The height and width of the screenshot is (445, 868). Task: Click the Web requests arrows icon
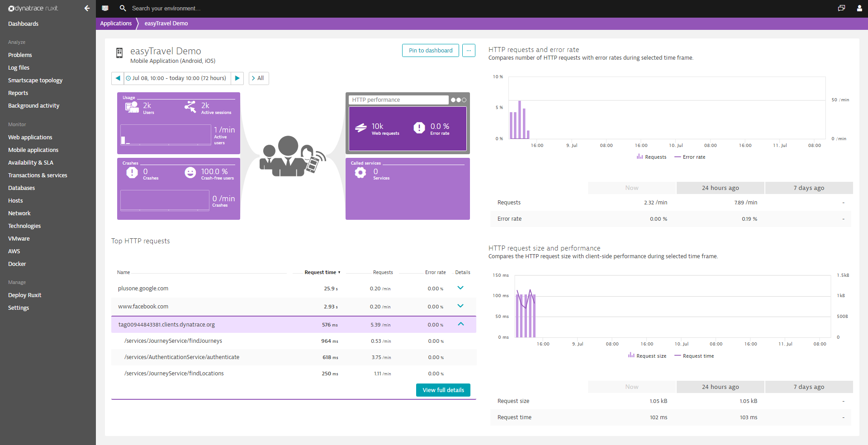tap(360, 128)
